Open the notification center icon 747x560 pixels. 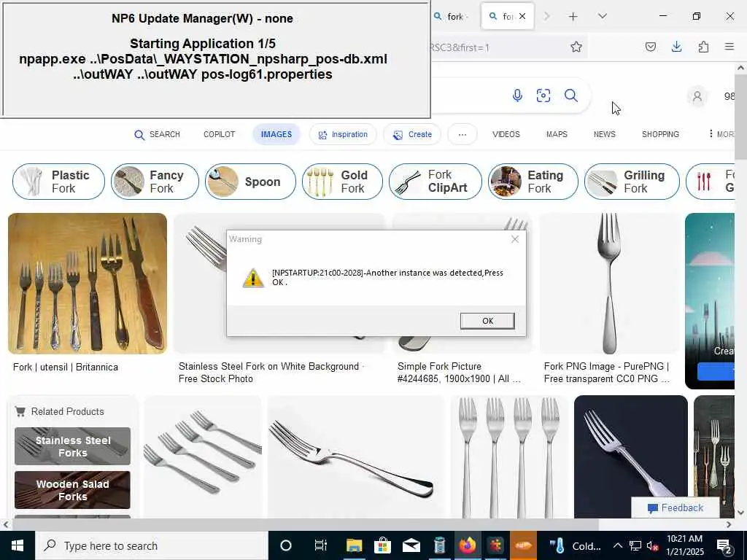(724, 545)
